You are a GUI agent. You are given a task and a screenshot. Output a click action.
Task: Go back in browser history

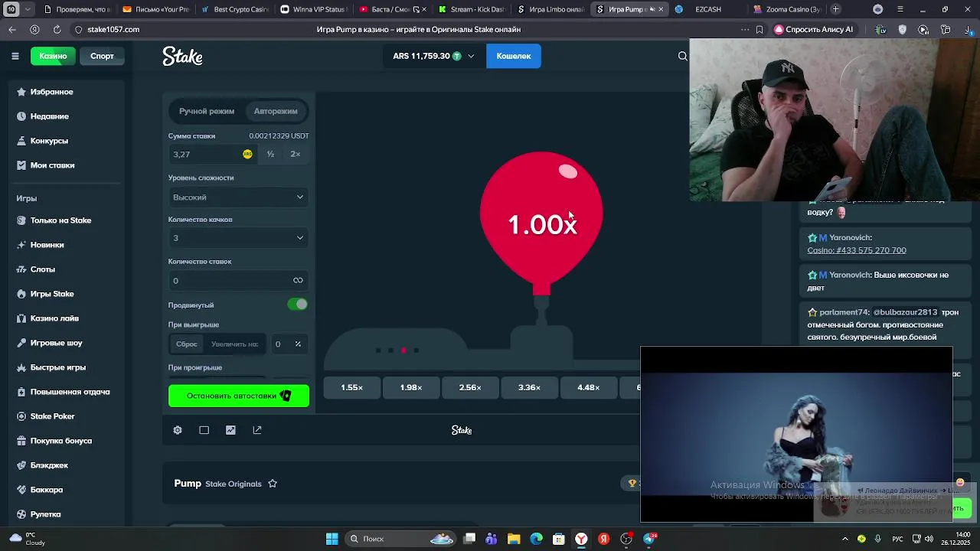pyautogui.click(x=12, y=29)
